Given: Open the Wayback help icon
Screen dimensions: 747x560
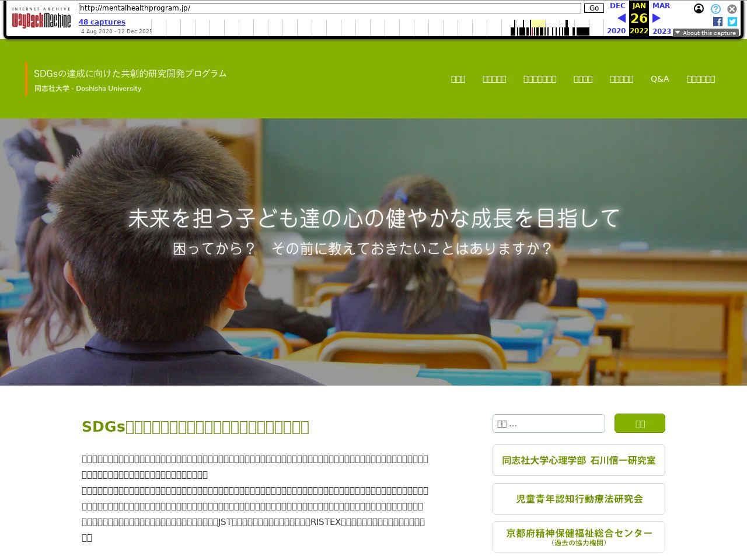Looking at the screenshot, I should (x=715, y=9).
